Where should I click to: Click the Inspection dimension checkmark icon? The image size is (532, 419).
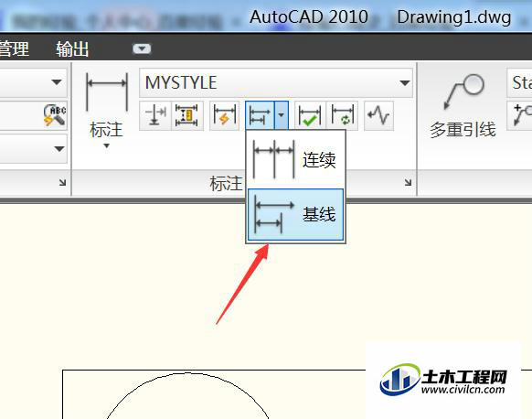pyautogui.click(x=310, y=115)
